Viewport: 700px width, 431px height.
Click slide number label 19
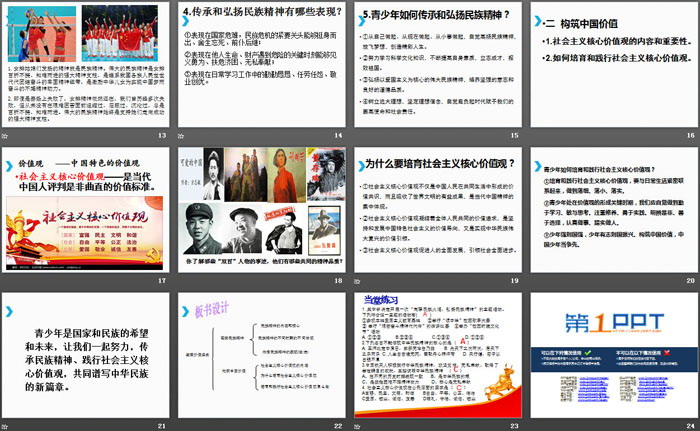pyautogui.click(x=515, y=280)
